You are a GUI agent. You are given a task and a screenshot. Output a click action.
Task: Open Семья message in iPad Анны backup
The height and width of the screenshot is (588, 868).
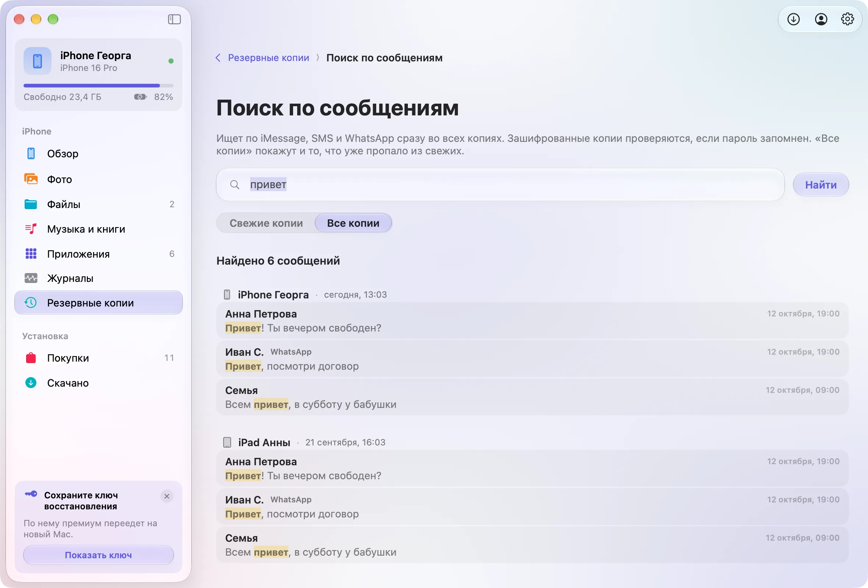click(532, 545)
